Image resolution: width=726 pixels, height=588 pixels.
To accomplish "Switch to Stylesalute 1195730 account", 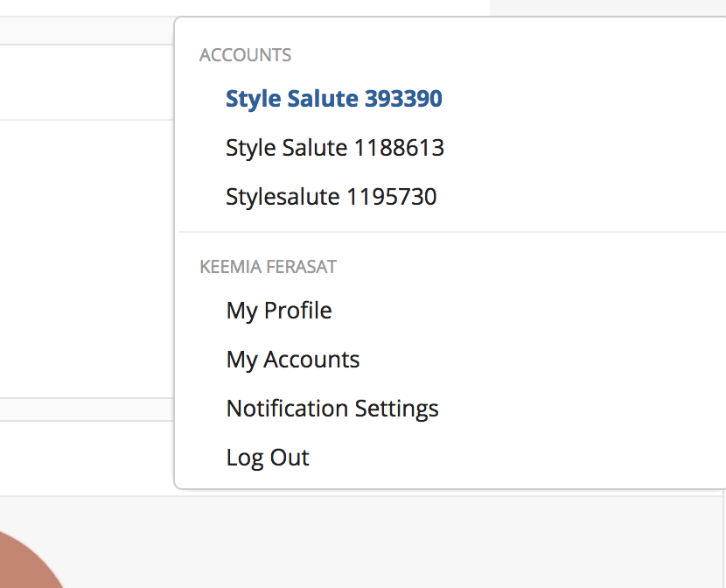I will (331, 197).
